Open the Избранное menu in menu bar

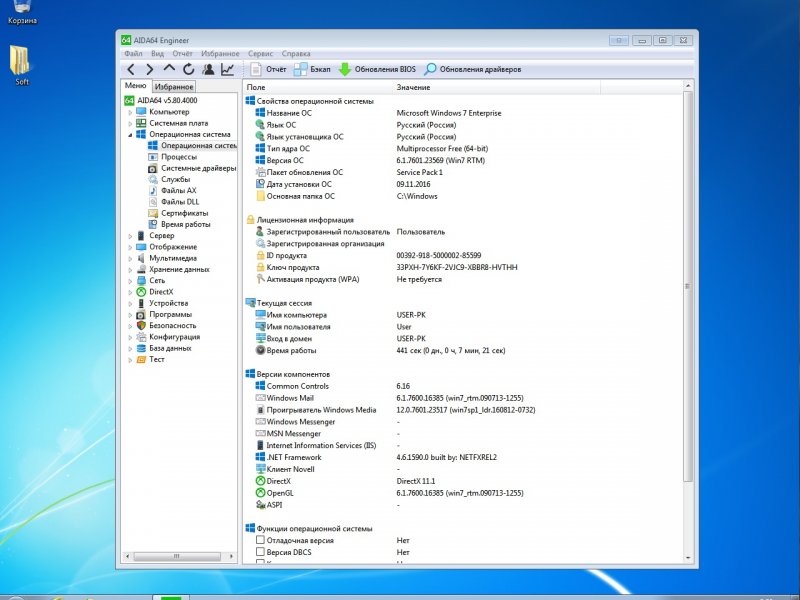point(220,54)
